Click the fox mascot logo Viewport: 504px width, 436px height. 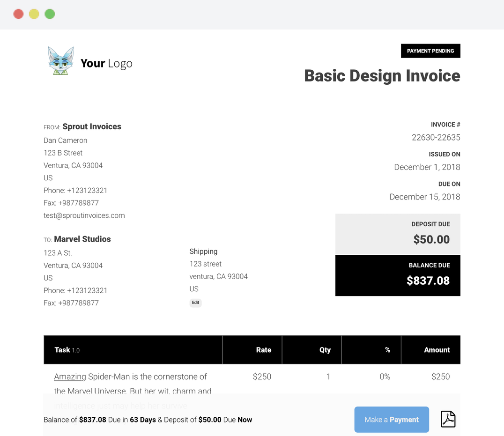coord(61,60)
